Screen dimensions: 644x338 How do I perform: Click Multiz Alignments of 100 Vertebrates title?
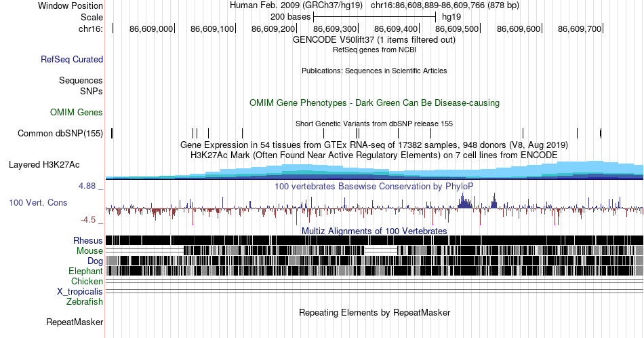(x=374, y=231)
